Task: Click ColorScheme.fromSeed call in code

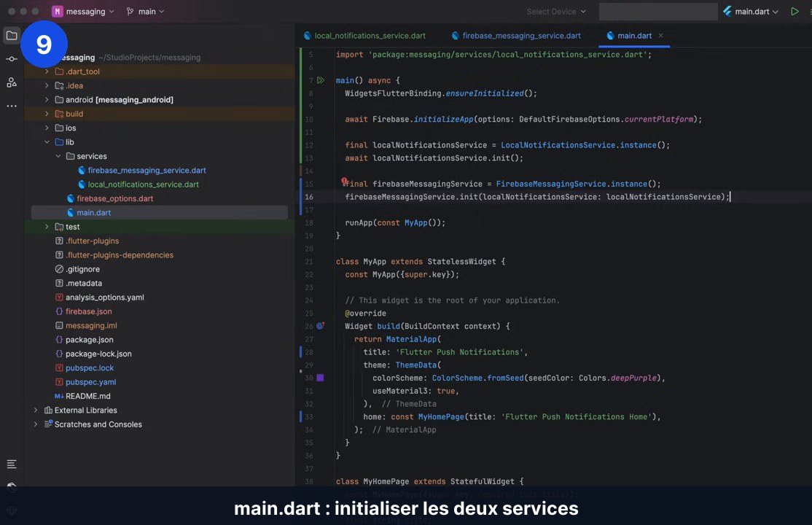Action: pyautogui.click(x=478, y=378)
